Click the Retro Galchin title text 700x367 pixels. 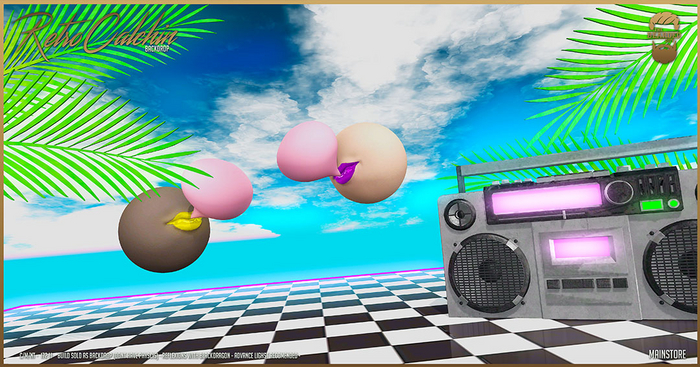click(95, 34)
